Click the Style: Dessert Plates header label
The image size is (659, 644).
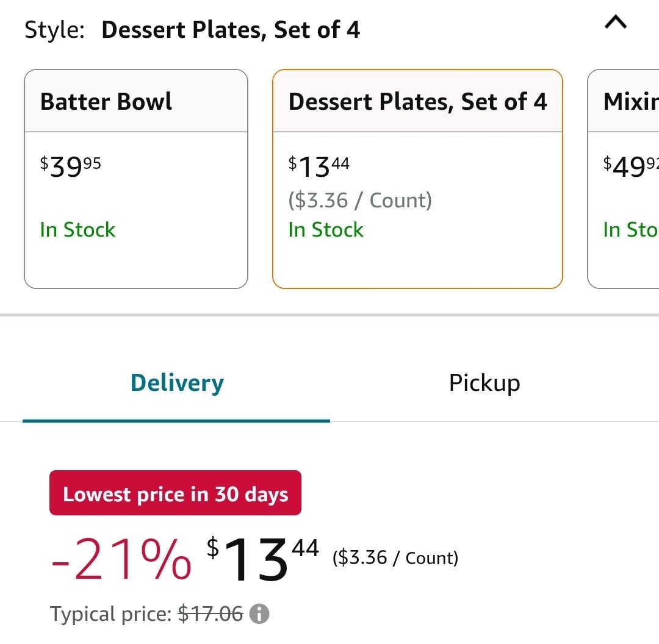(x=192, y=30)
